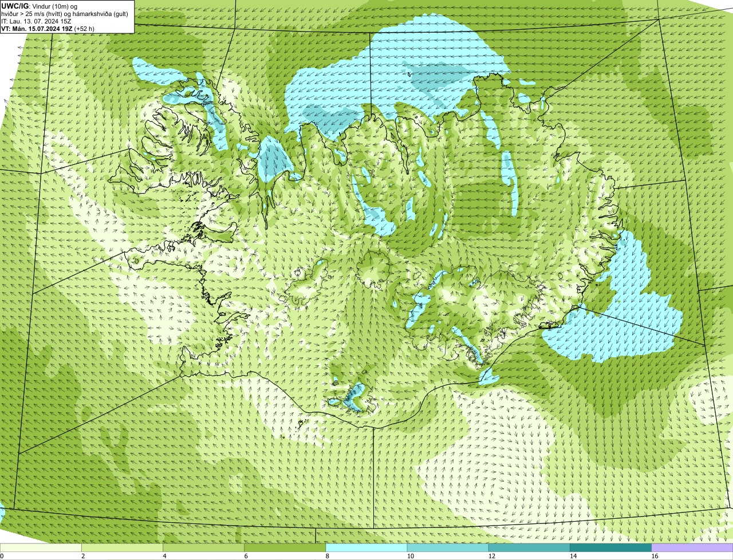Viewport: 733px width, 560px height.
Task: Click the 8–10 m/s cyan legend band
Action: coord(366,547)
